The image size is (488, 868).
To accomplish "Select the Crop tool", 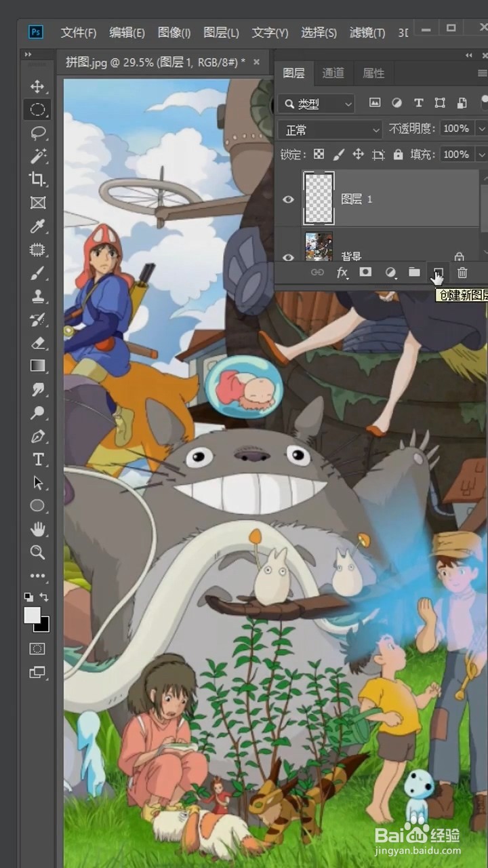I will [37, 179].
